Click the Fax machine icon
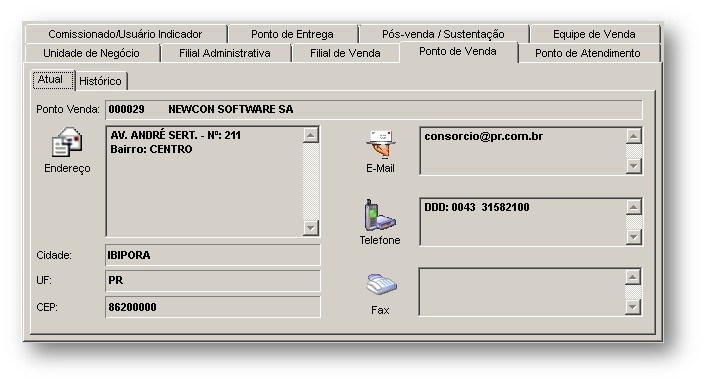706x385 pixels. (381, 285)
